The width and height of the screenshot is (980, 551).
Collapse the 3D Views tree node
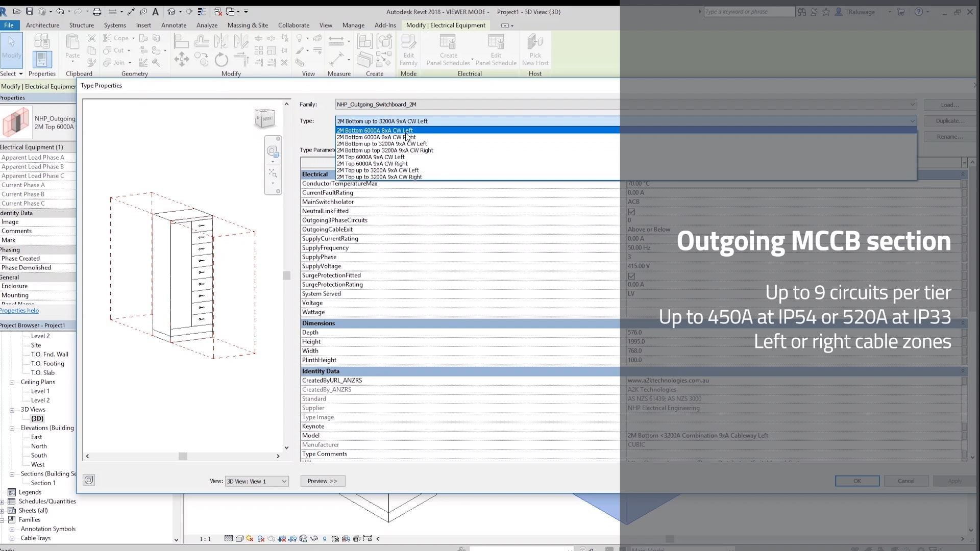tap(12, 410)
